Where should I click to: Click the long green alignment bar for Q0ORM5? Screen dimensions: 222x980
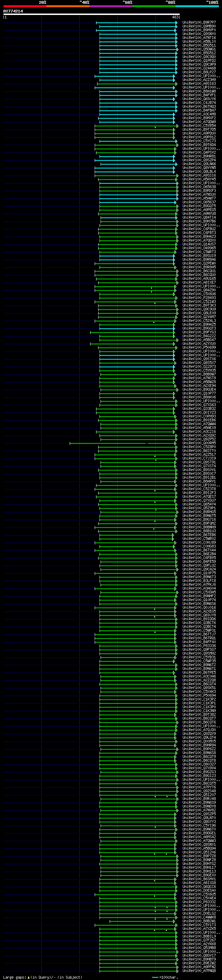click(x=123, y=443)
